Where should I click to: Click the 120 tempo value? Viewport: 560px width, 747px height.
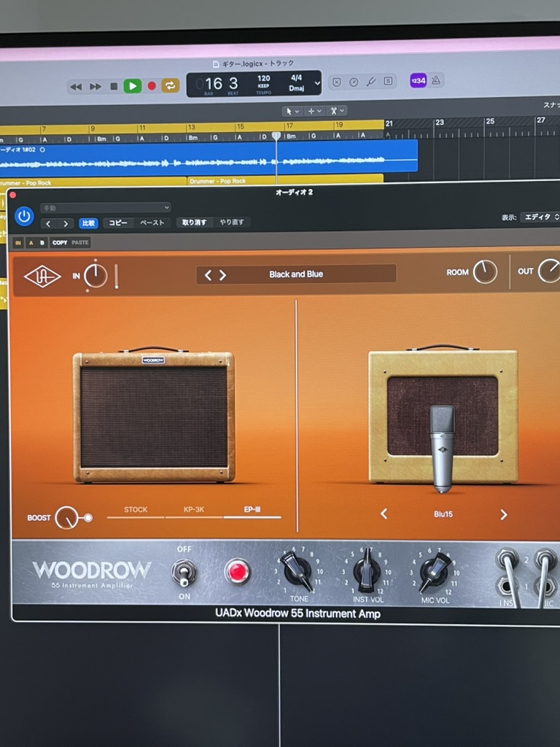pyautogui.click(x=264, y=78)
